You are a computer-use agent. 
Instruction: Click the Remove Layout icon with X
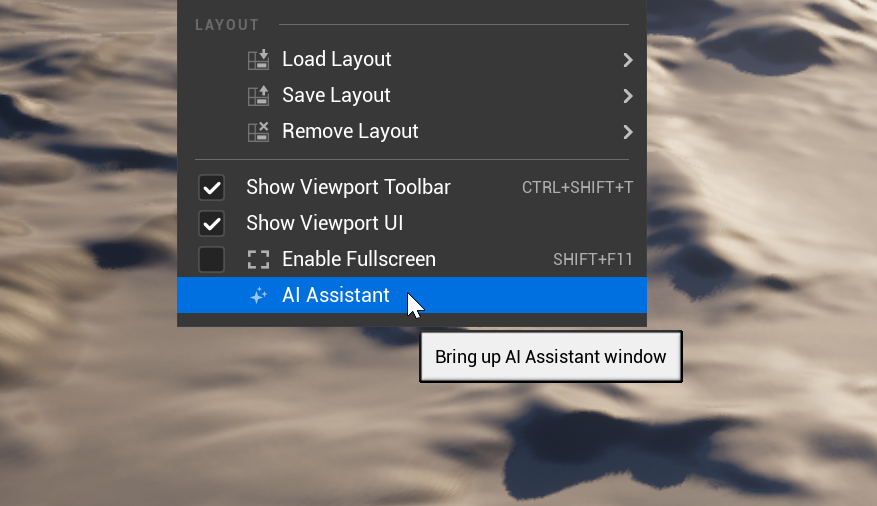(258, 131)
